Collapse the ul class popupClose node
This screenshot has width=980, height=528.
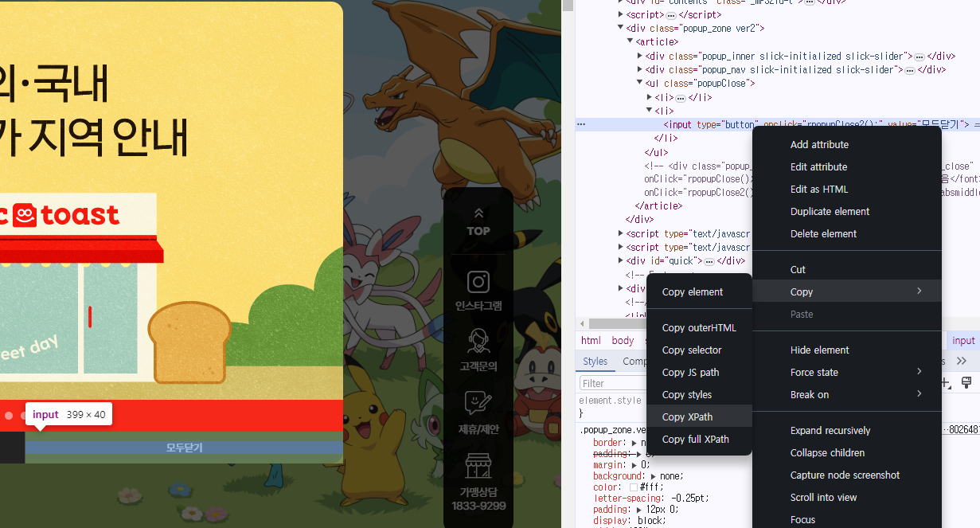(x=640, y=83)
